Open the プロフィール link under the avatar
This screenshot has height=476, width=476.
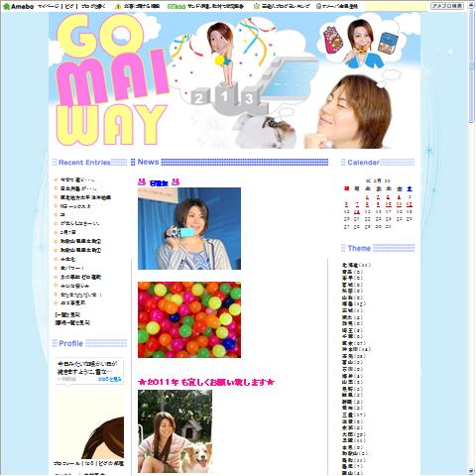coord(66,464)
